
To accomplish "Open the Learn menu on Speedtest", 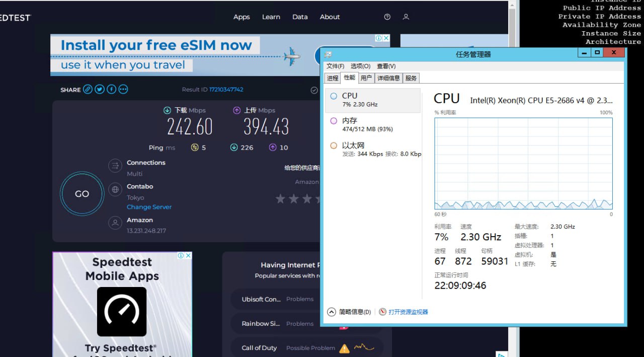I will [271, 17].
